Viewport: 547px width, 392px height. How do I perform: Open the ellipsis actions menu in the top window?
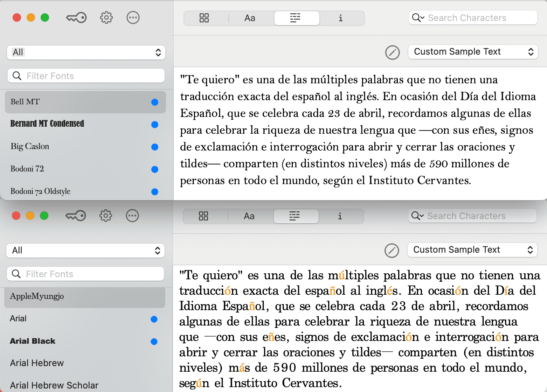tap(133, 17)
